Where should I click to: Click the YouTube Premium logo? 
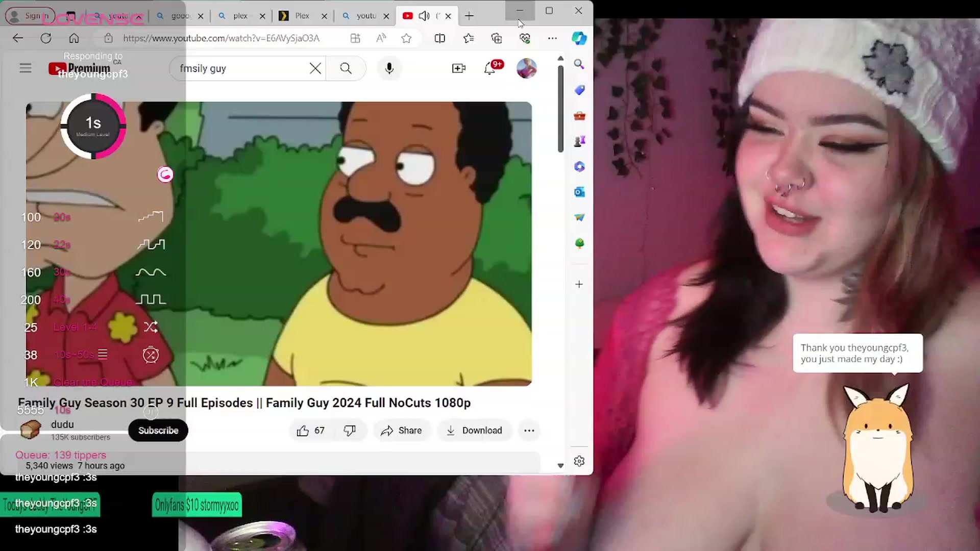79,68
